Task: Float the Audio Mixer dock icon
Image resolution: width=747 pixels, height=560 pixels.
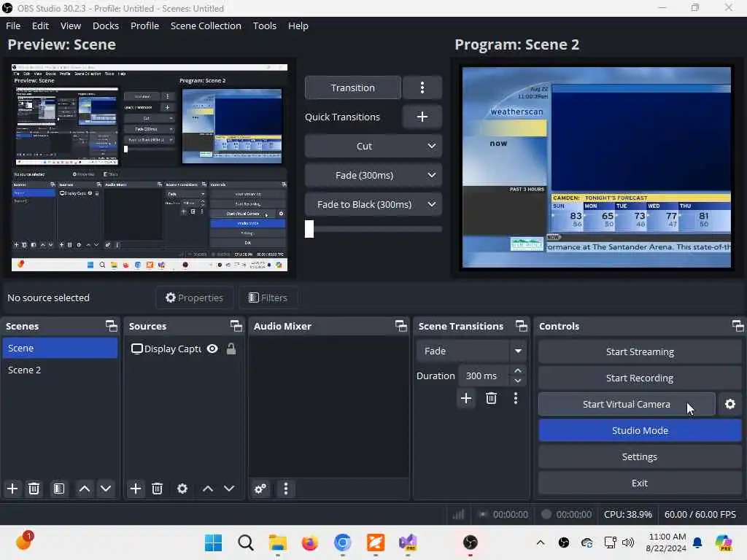Action: point(401,326)
